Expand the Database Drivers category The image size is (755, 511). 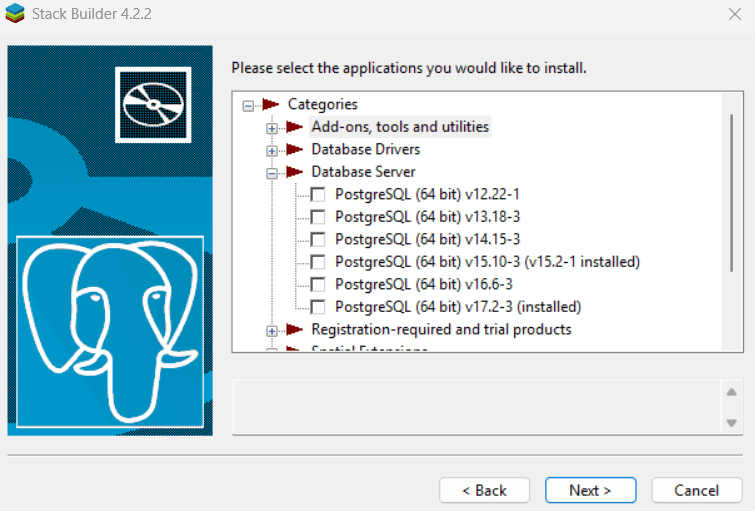pyautogui.click(x=272, y=151)
